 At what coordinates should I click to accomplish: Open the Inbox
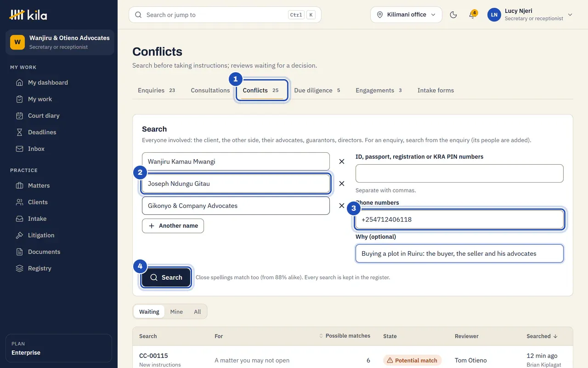[59, 149]
